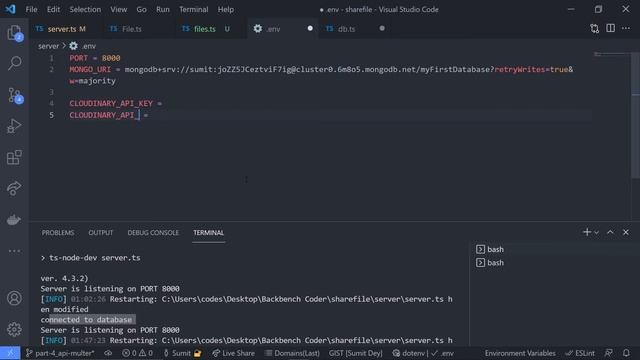Click unsaved dot on db.ts tab
This screenshot has width=640, height=360.
click(382, 28)
